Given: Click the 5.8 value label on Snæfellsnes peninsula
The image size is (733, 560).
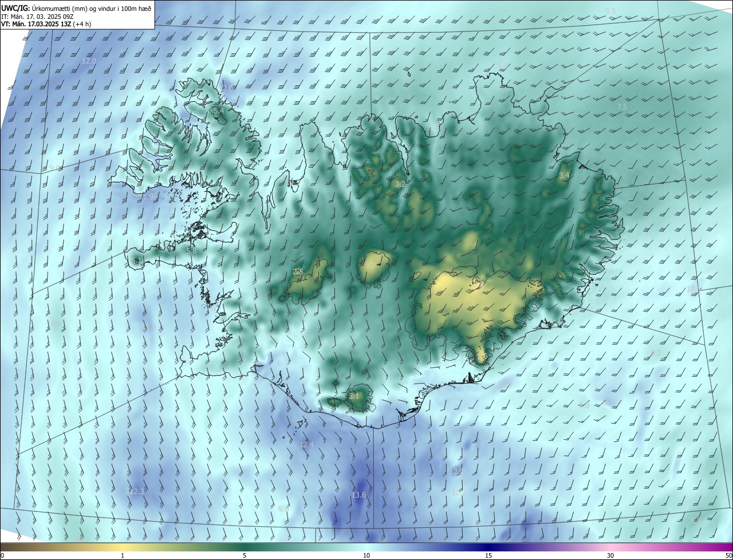Looking at the screenshot, I should click(192, 251).
